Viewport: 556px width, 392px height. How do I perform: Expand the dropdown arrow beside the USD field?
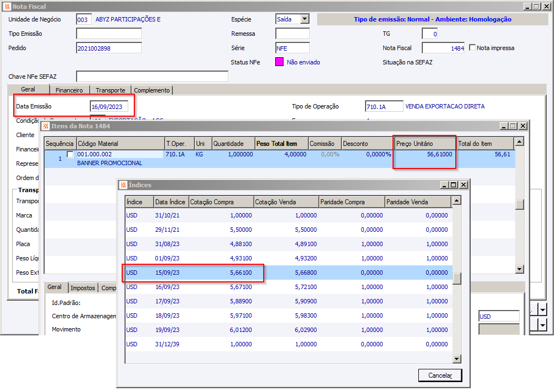tap(543, 311)
